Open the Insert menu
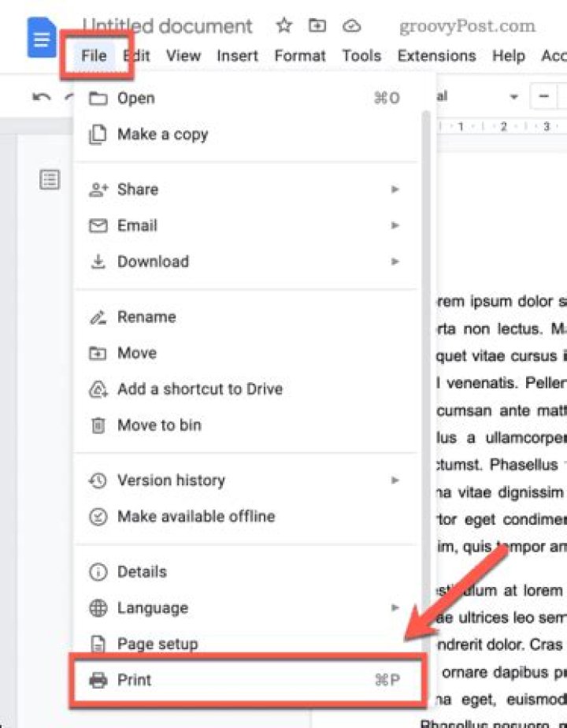Screen dimensions: 567x728 (x=237, y=56)
